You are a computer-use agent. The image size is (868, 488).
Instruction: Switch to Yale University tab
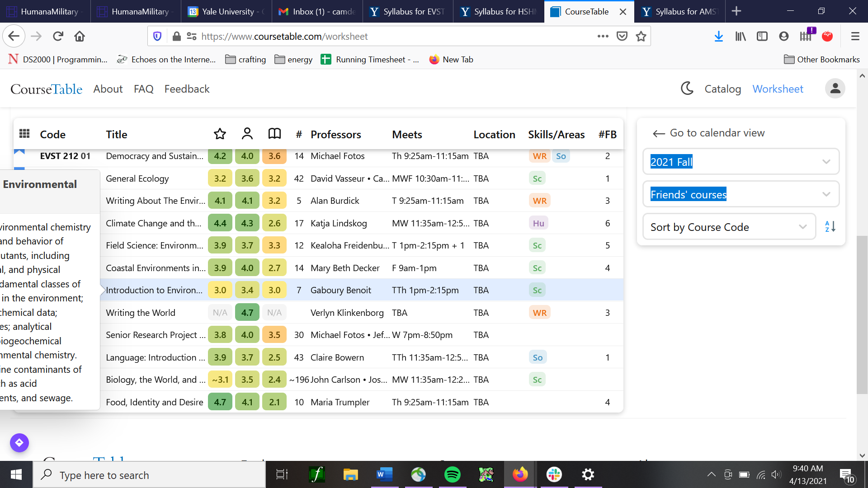tap(226, 11)
